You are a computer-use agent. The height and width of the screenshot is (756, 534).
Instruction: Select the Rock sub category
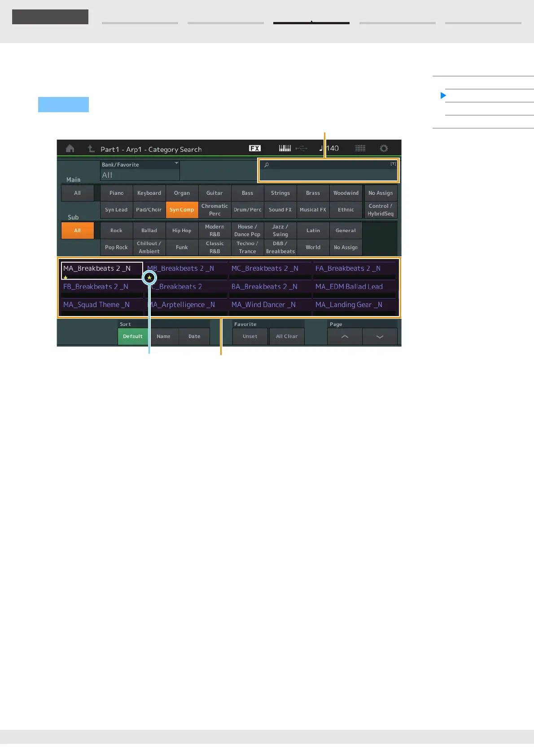tap(117, 230)
